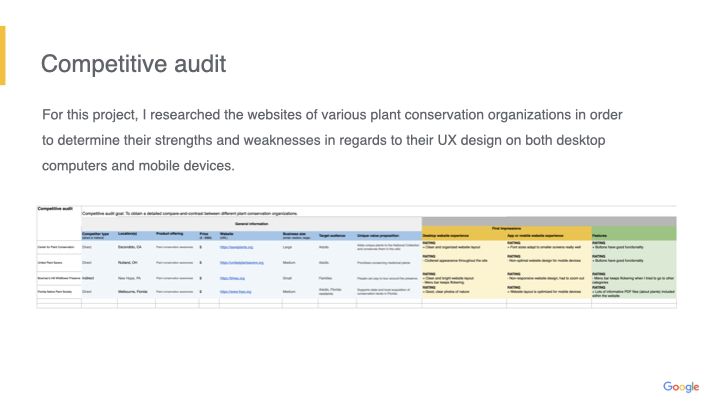
Task: Select the Center for Plant Conservation row label
Action: pyautogui.click(x=58, y=245)
